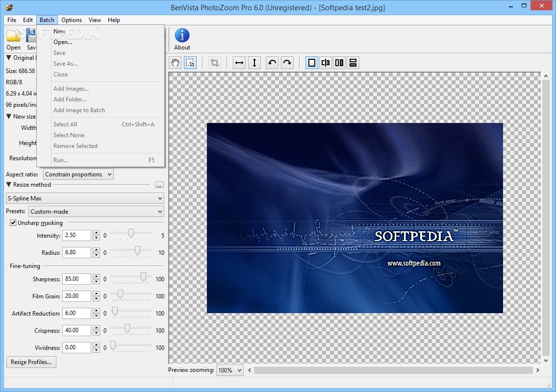Open the Options menu
Screen dimensions: 556x392
[x=71, y=20]
